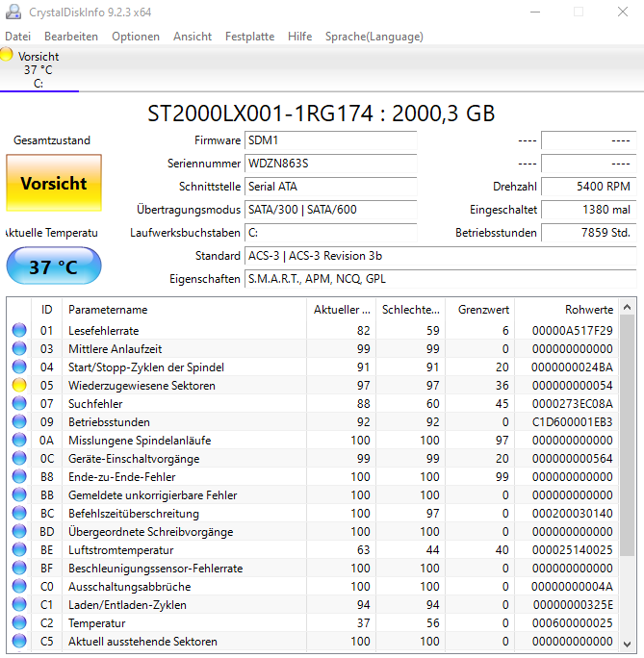Screen dimensions: 644x658
Task: Open the Sprache(Language) menu
Action: 374,37
